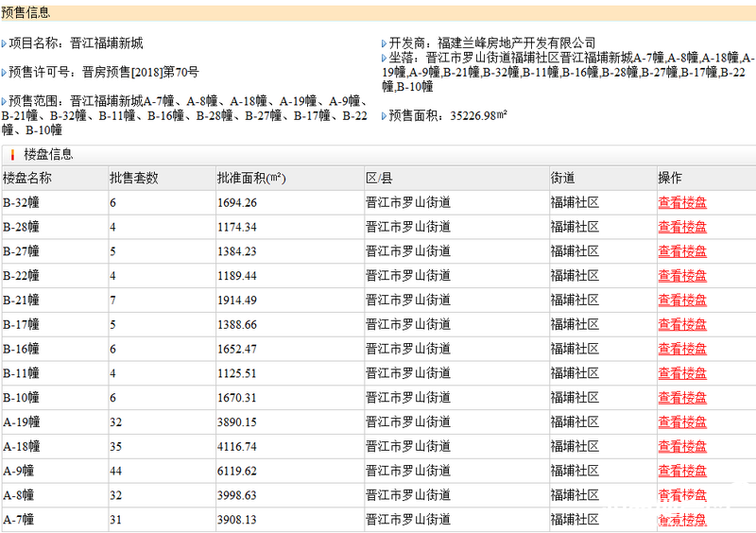756x533 pixels.
Task: Click area value 3998.63
Action: pos(237,495)
